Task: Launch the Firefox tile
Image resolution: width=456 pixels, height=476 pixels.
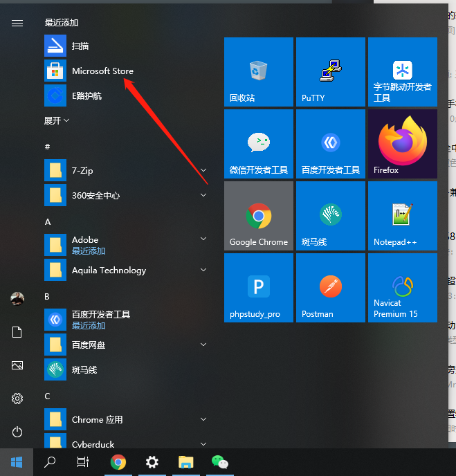Action: click(403, 144)
